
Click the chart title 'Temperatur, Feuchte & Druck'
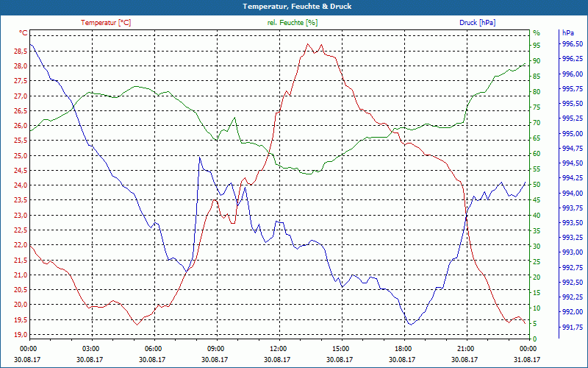point(297,7)
